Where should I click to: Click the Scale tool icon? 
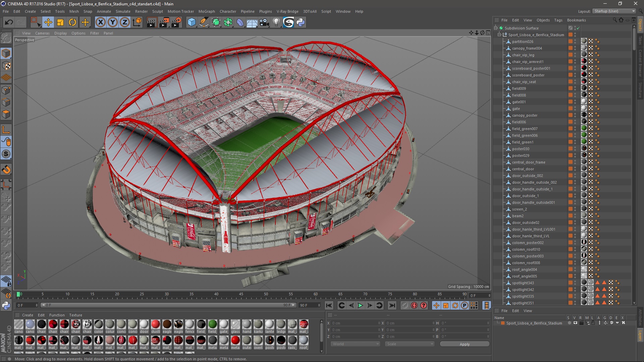click(60, 22)
